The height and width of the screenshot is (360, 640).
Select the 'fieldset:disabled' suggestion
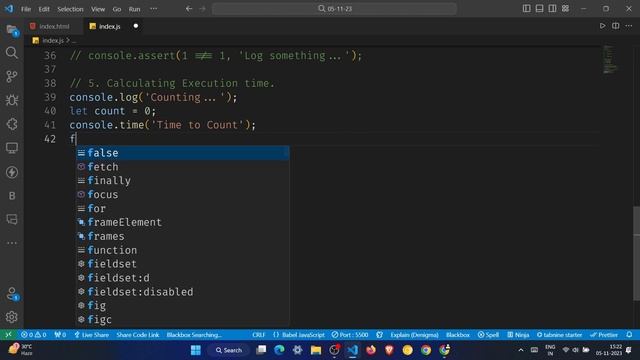(183, 292)
